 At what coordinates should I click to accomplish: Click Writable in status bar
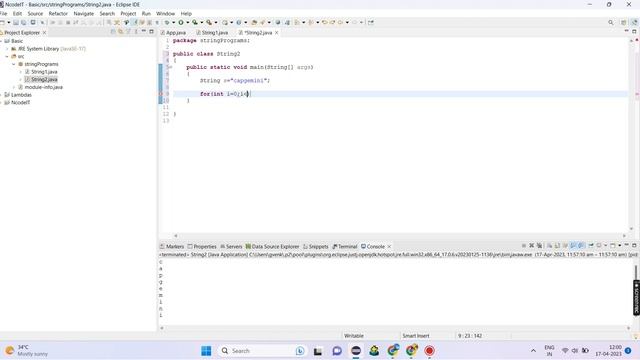pos(353,336)
